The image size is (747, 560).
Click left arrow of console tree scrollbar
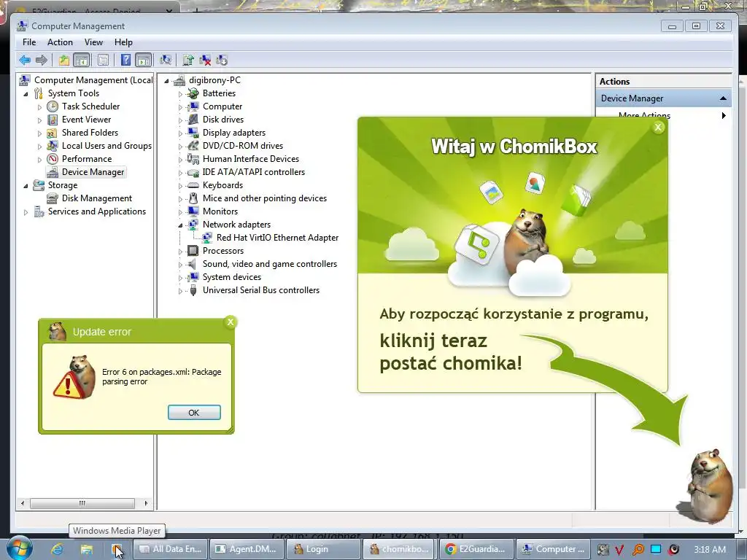(23, 503)
